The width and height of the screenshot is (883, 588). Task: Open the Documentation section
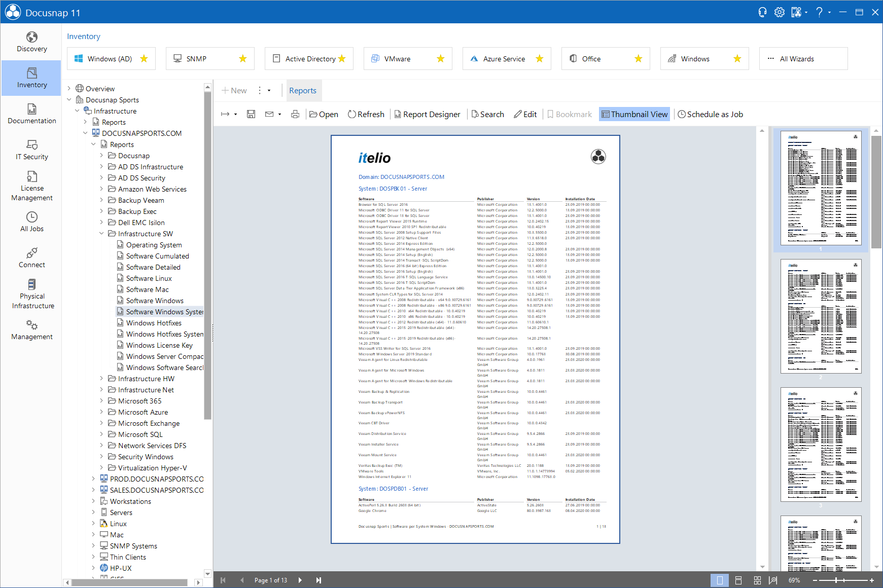pyautogui.click(x=31, y=114)
